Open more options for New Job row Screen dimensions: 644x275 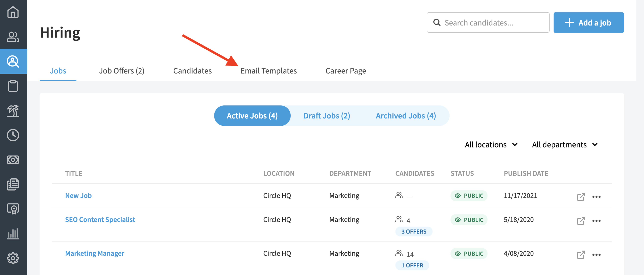596,197
